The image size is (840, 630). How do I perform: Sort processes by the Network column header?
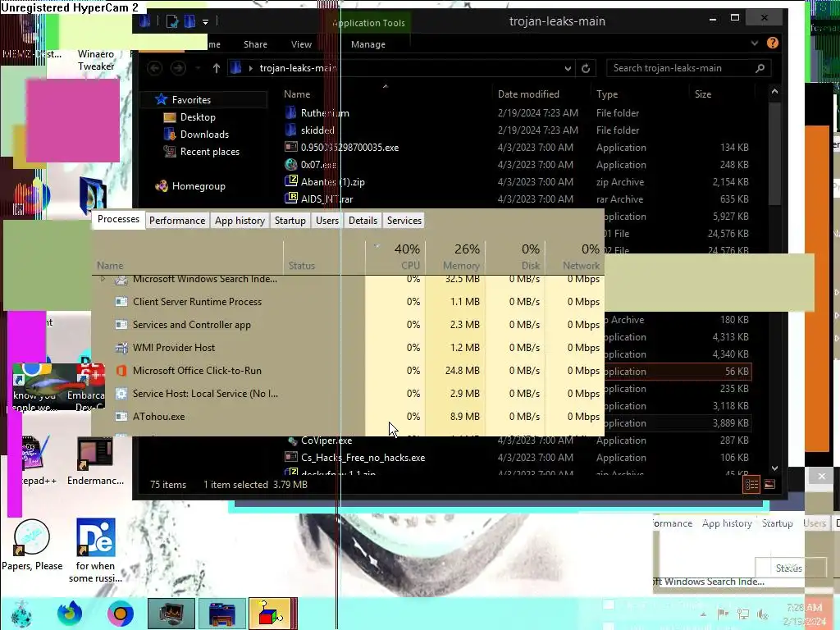(x=575, y=257)
